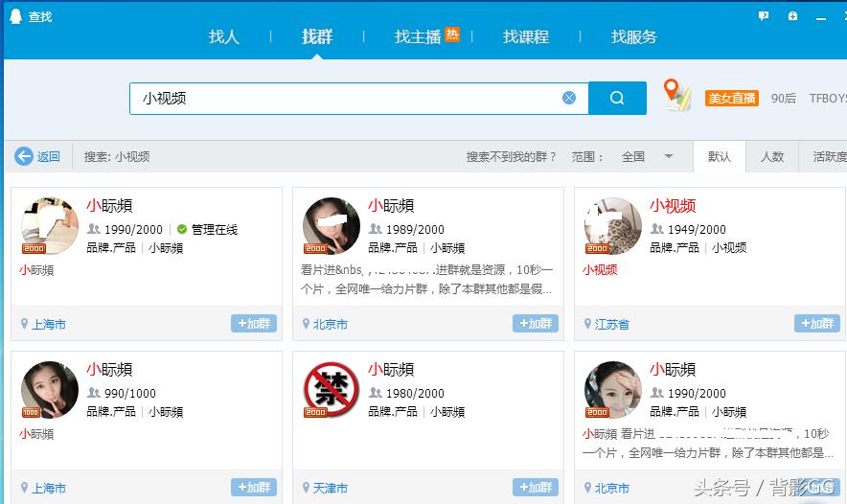Open the 禁 prohibited-sign group avatar
Image resolution: width=847 pixels, height=504 pixels.
pyautogui.click(x=332, y=389)
